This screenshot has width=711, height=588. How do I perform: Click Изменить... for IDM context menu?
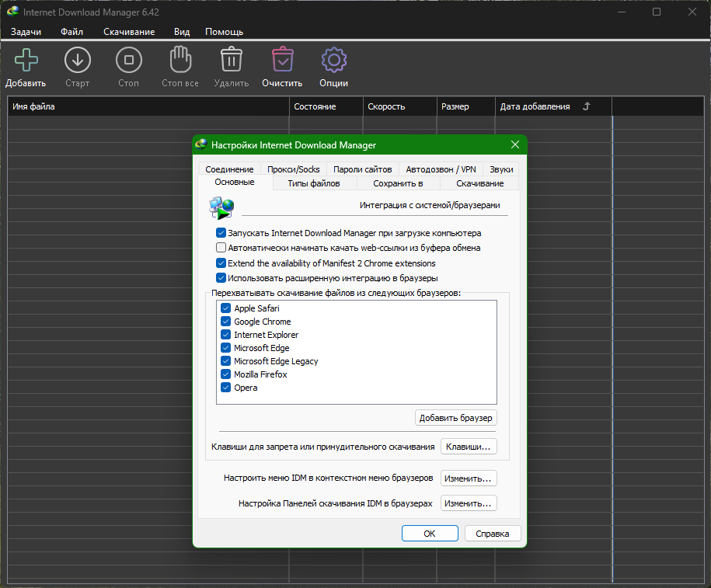tap(469, 478)
